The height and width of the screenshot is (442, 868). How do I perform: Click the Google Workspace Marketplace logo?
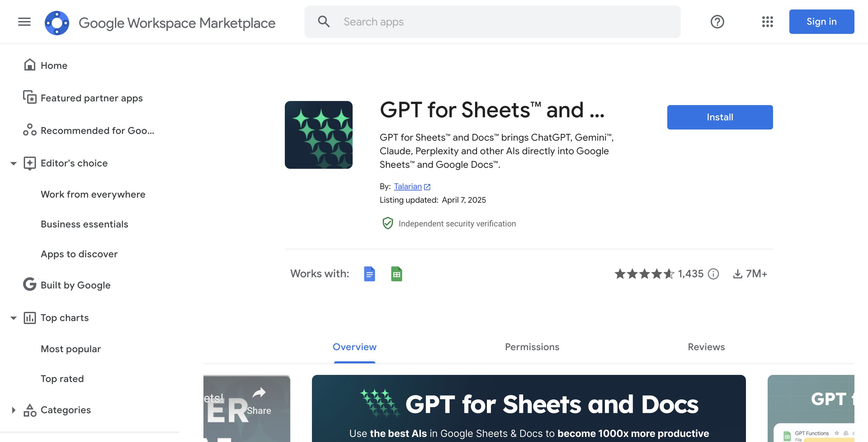coord(57,23)
